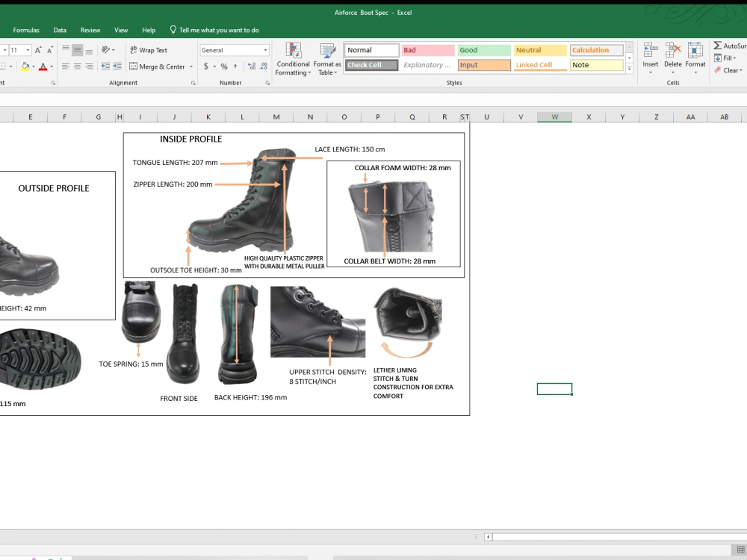Select column W header
747x560 pixels.
[x=554, y=116]
